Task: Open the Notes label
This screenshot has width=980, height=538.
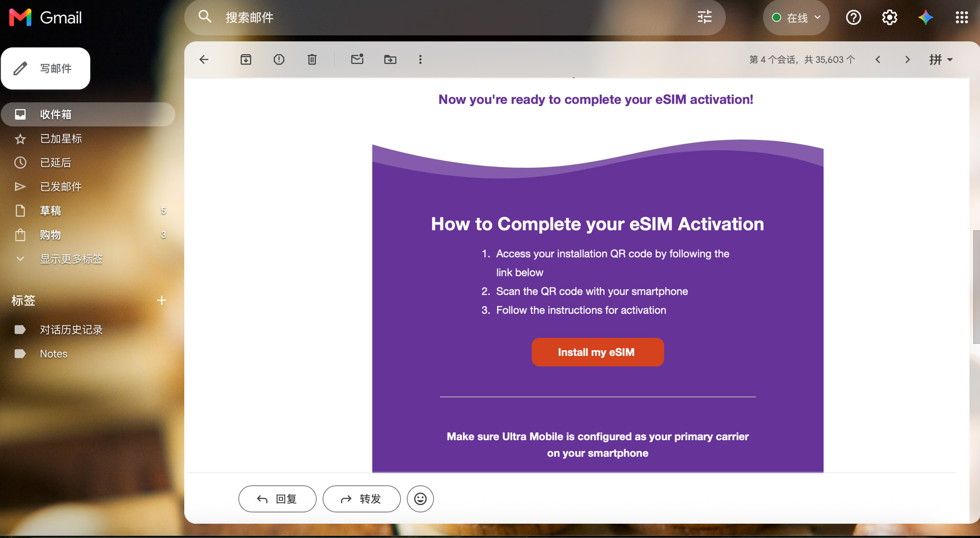Action: click(x=88, y=354)
